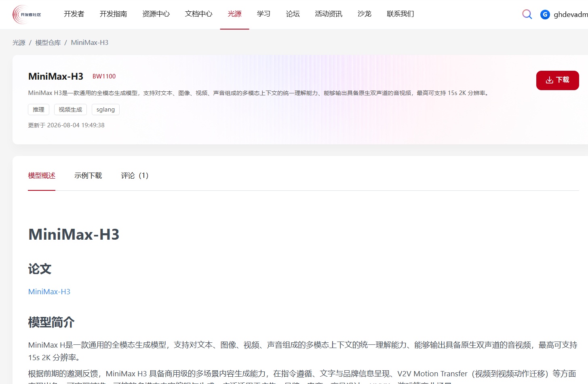Open the MiniMax-H3 paper link
Image resolution: width=588 pixels, height=384 pixels.
pos(49,292)
